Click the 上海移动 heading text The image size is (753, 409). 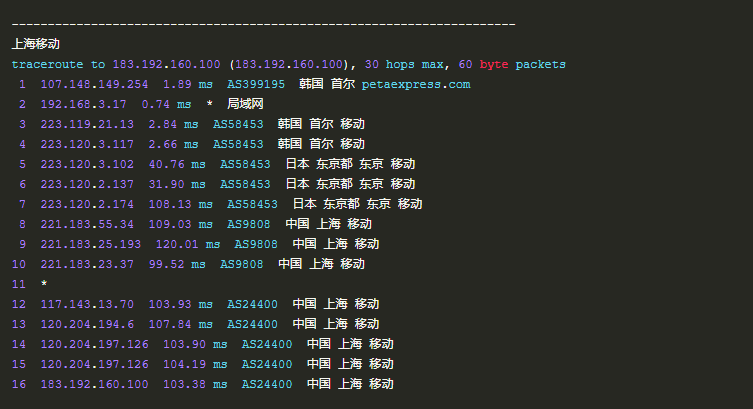coord(36,44)
